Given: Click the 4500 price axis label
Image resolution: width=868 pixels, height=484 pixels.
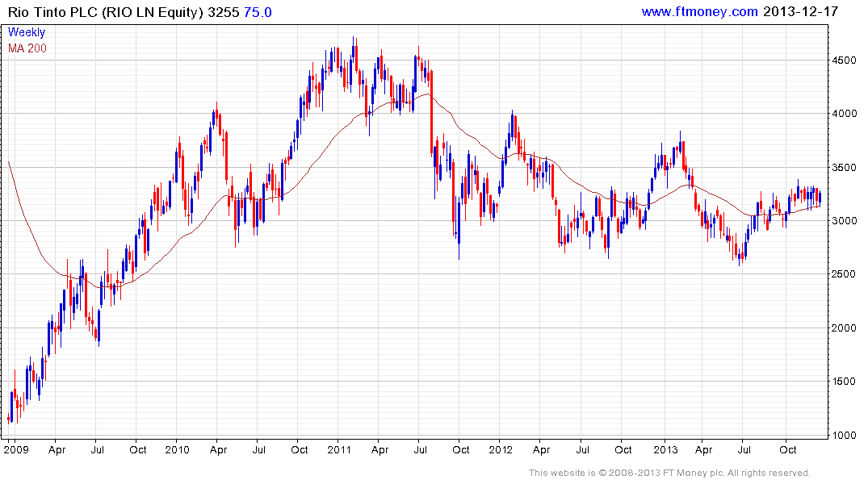Looking at the screenshot, I should tap(845, 60).
